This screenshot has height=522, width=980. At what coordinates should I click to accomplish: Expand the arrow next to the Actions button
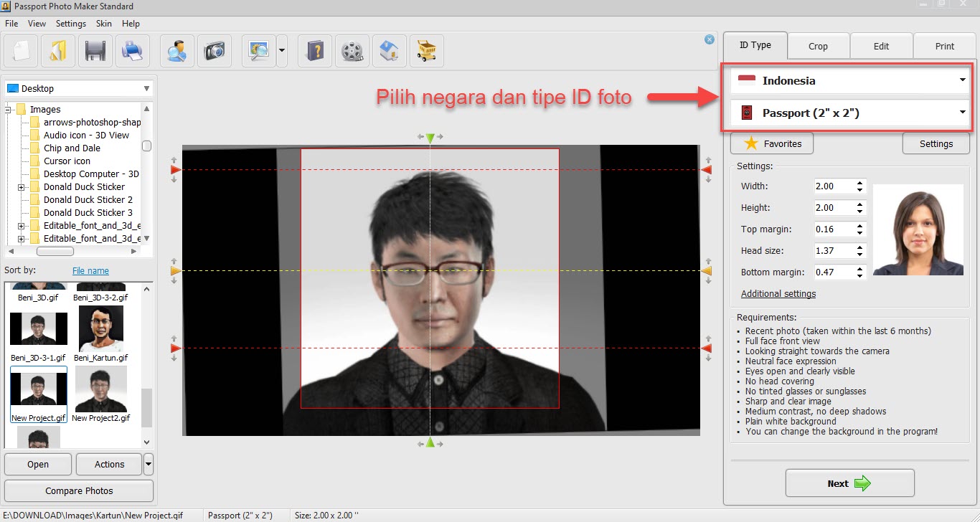149,464
